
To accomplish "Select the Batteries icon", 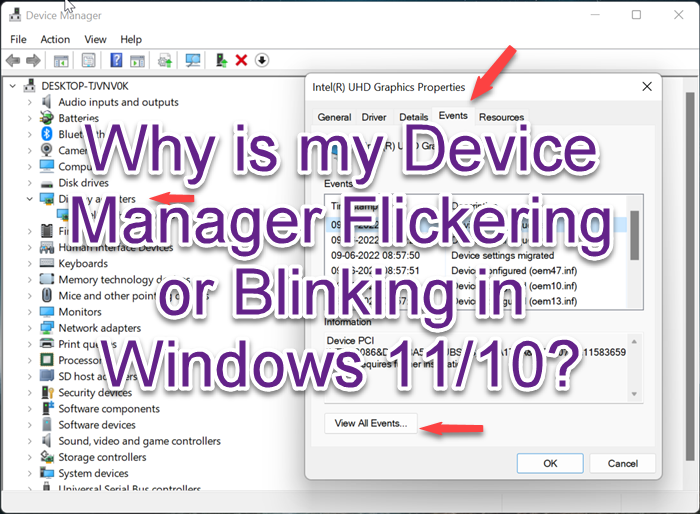I will click(46, 118).
